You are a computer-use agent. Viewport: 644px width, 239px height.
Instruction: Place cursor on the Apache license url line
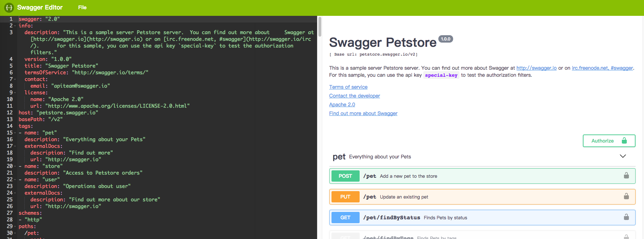pyautogui.click(x=110, y=106)
